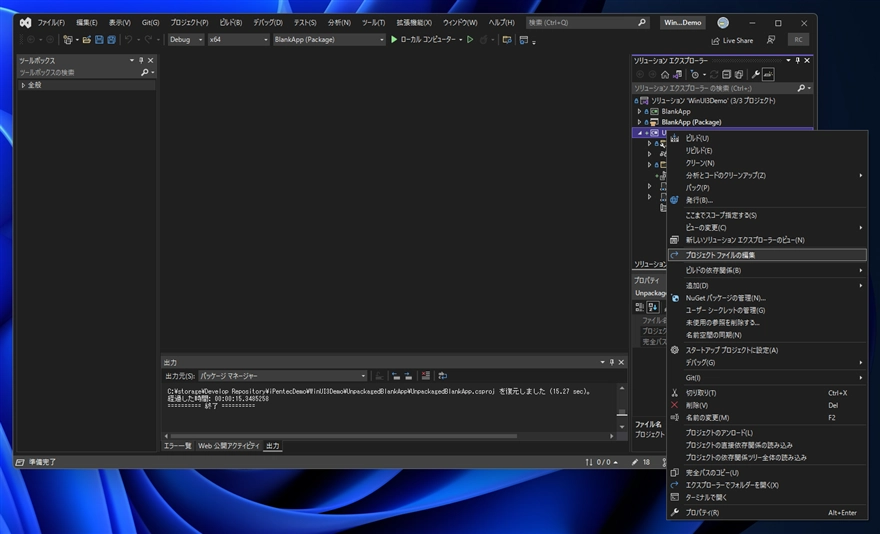Viewport: 880px width, 534px height.
Task: Open the Output source package manager dropdown
Action: click(x=283, y=376)
